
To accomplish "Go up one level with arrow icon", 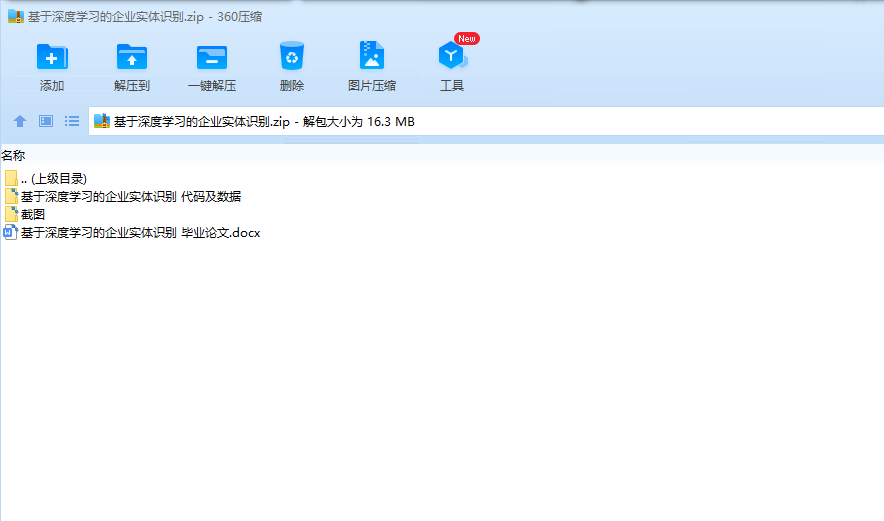I will [x=20, y=121].
